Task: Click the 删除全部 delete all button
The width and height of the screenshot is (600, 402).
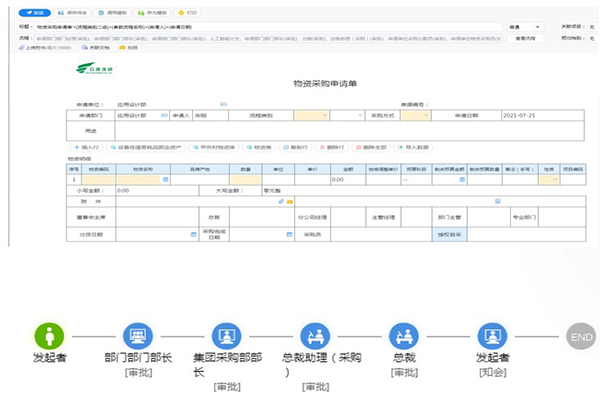Action: click(x=371, y=147)
